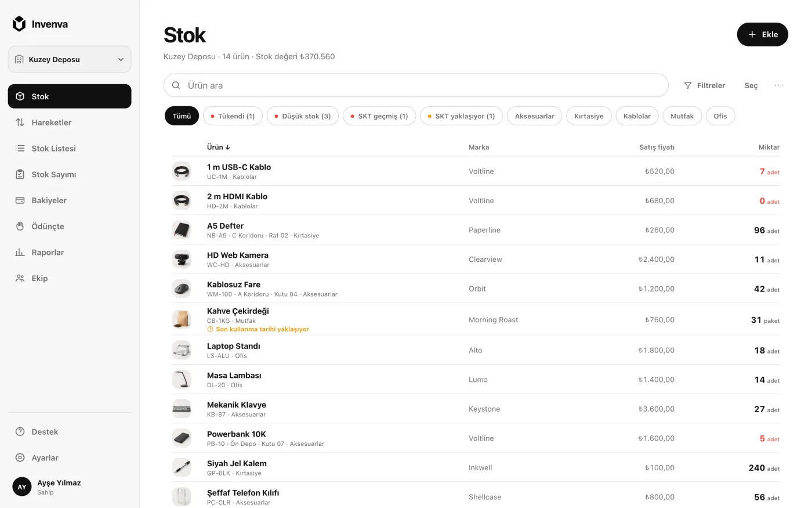
Task: Click the Siyah Jel Kalem pen image
Action: coord(182,467)
